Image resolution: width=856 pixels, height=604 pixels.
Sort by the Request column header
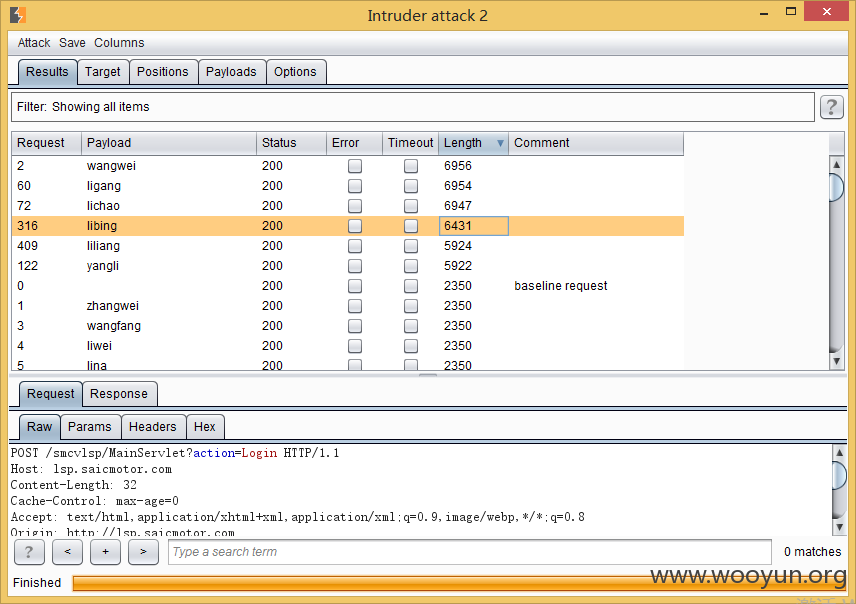pos(46,143)
